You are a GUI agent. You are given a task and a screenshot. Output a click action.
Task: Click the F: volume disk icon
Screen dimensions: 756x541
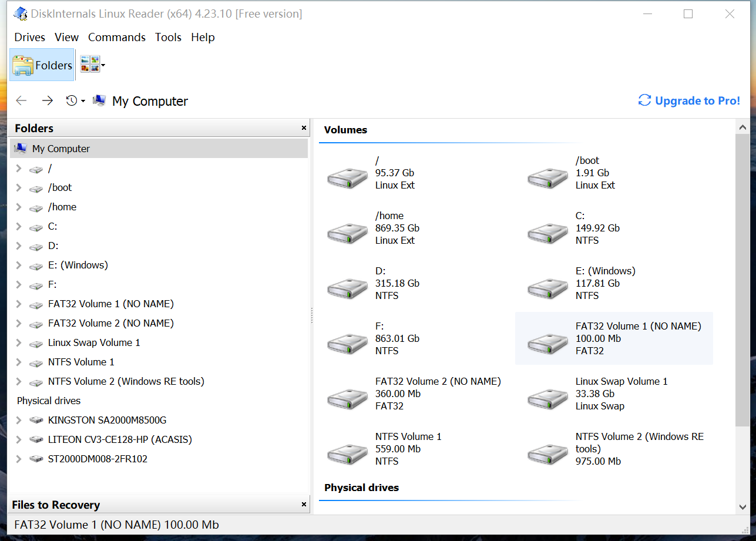[347, 344]
